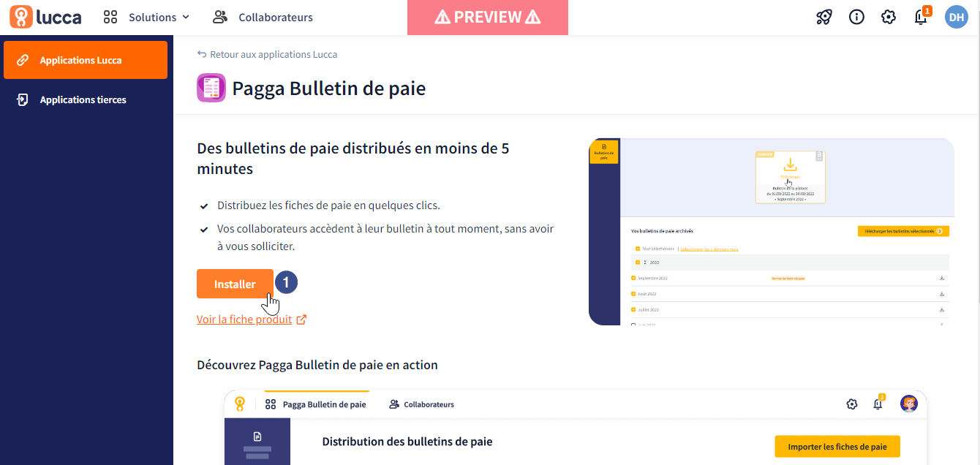Click the link icon beside Applications Lucca

click(x=23, y=60)
